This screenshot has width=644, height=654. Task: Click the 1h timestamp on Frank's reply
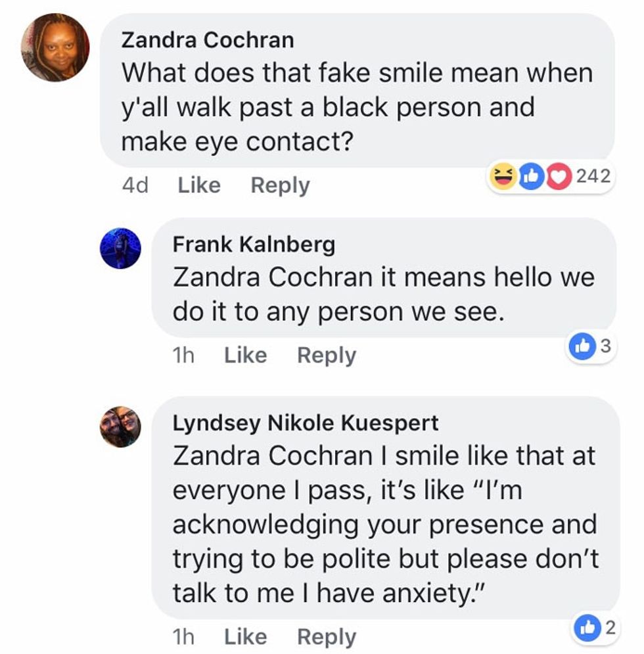183,355
